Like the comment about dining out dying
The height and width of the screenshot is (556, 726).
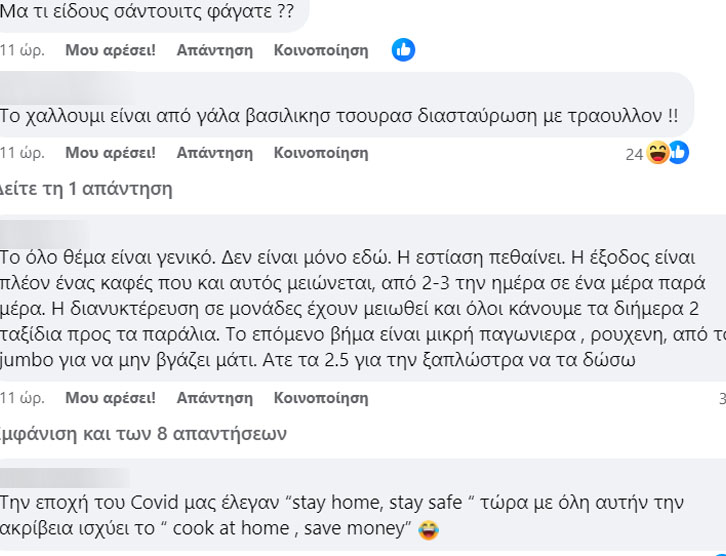point(110,398)
